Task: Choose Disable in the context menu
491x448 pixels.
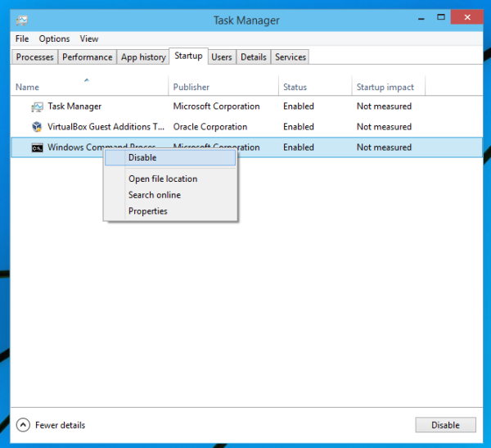Action: (x=170, y=158)
